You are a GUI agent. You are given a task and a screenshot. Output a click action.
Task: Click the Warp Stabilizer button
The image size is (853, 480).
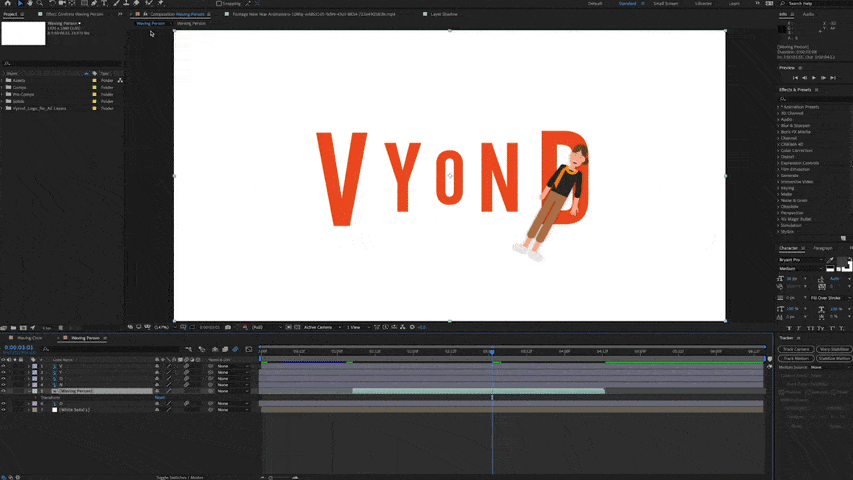point(833,349)
